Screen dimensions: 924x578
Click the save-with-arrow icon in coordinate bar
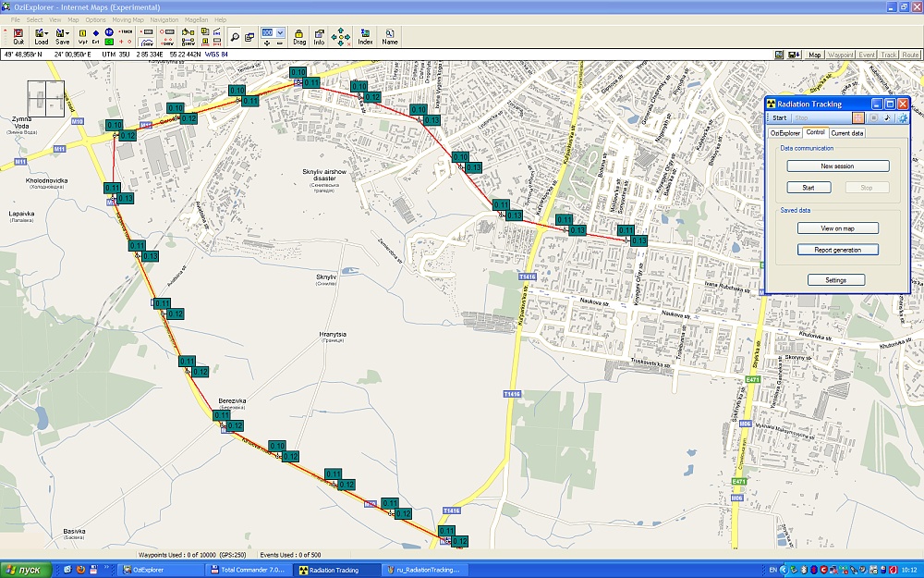coord(794,55)
